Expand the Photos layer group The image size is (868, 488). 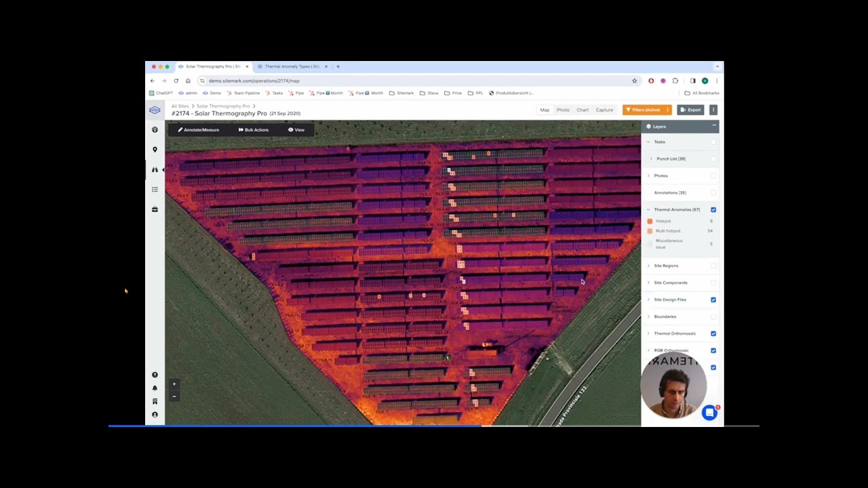[648, 176]
